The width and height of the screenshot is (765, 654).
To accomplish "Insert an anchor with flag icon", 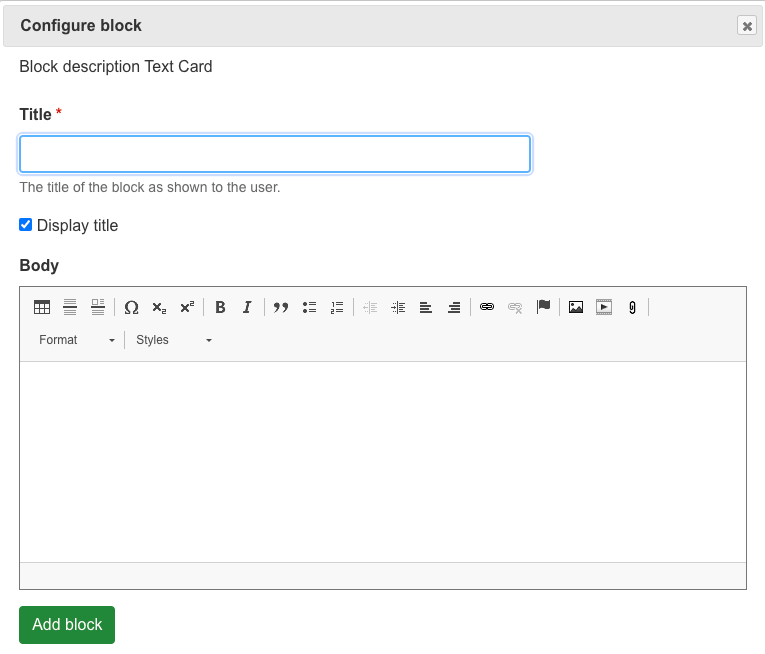I will pyautogui.click(x=543, y=307).
